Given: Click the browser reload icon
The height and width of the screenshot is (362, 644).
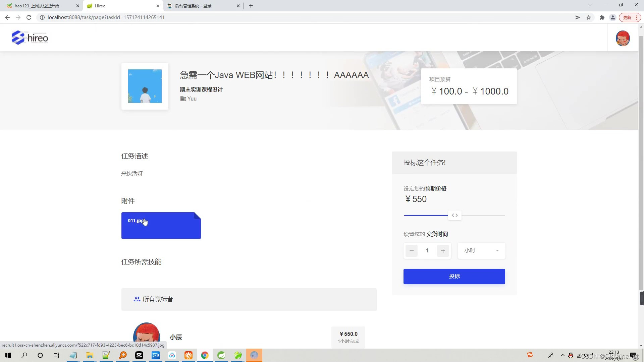Looking at the screenshot, I should point(29,17).
